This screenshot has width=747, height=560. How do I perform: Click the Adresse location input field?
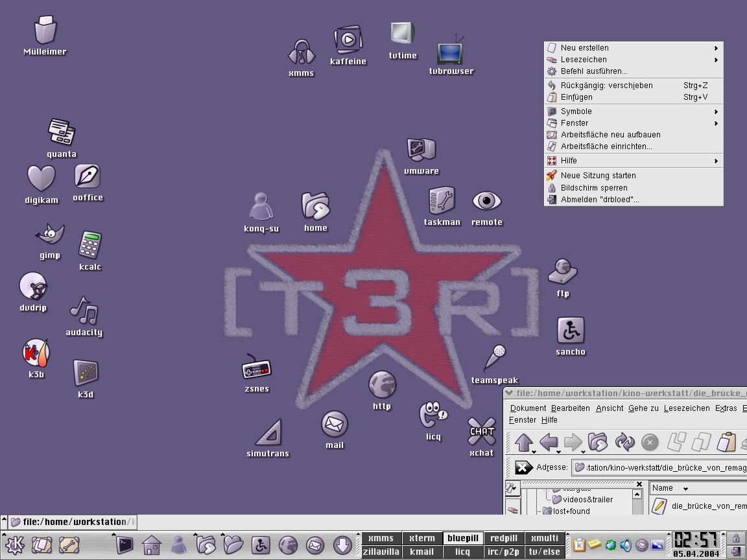tap(659, 467)
